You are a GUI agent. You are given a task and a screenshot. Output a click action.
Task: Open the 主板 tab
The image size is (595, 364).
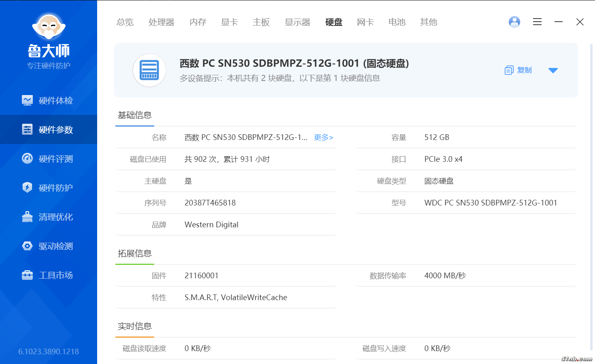point(261,22)
